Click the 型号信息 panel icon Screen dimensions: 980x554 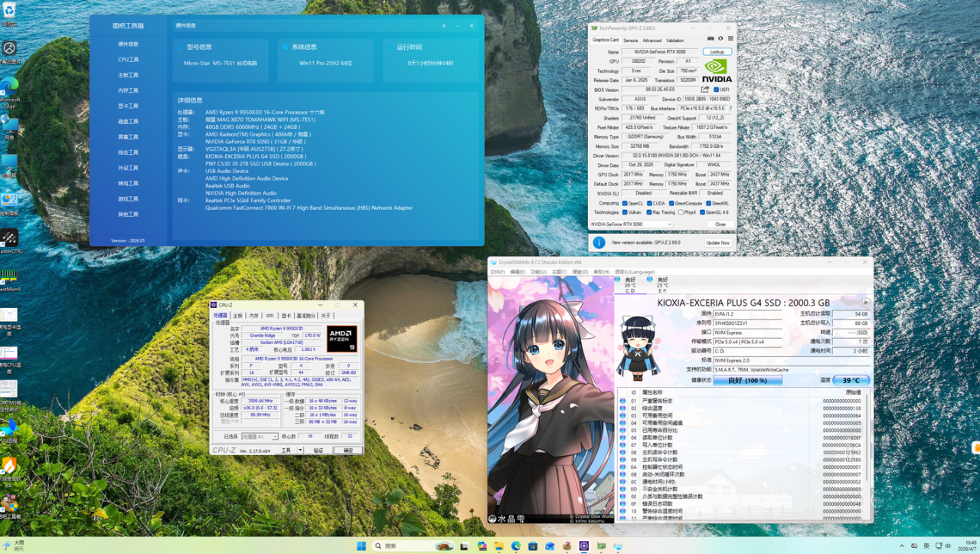click(x=180, y=47)
